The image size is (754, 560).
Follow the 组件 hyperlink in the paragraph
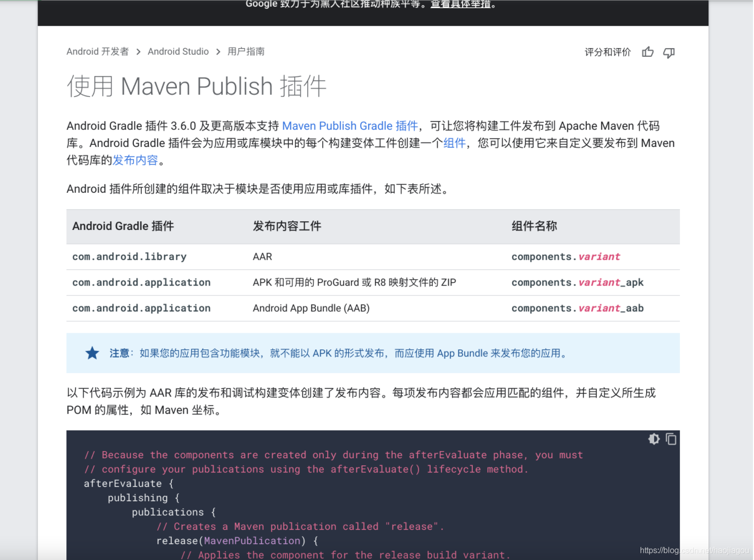point(455,143)
